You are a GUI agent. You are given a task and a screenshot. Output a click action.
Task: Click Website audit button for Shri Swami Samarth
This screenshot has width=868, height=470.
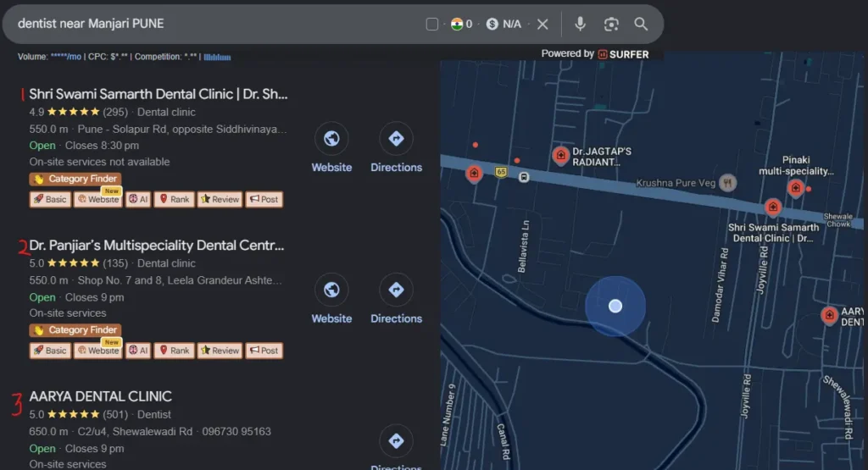98,199
